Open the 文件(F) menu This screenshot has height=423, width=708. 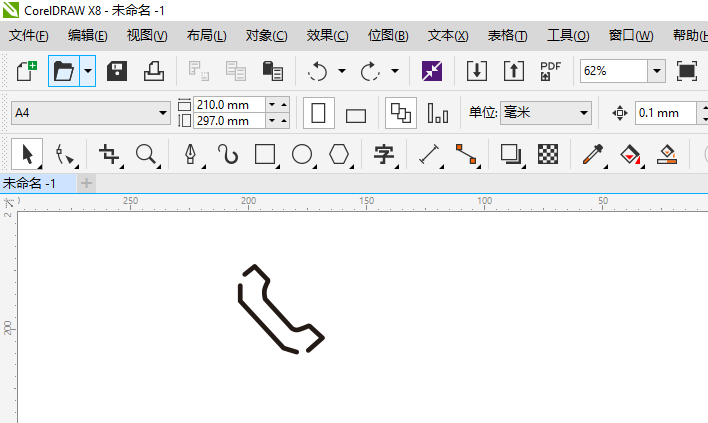[x=28, y=35]
